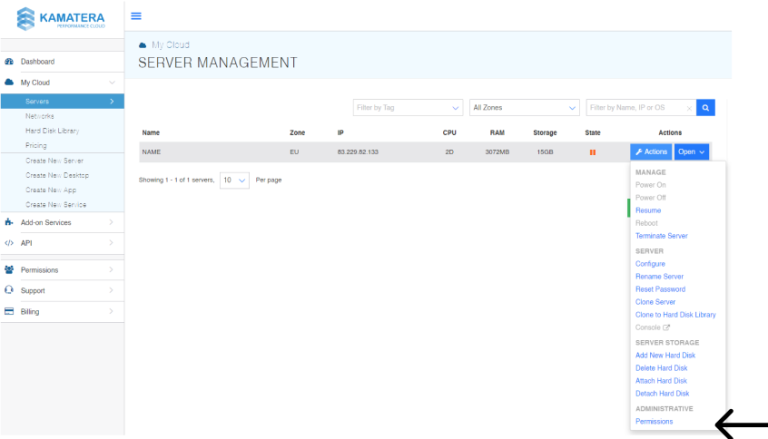Viewport: 768px width, 439px height.
Task: Click the hamburger menu icon
Action: (136, 16)
